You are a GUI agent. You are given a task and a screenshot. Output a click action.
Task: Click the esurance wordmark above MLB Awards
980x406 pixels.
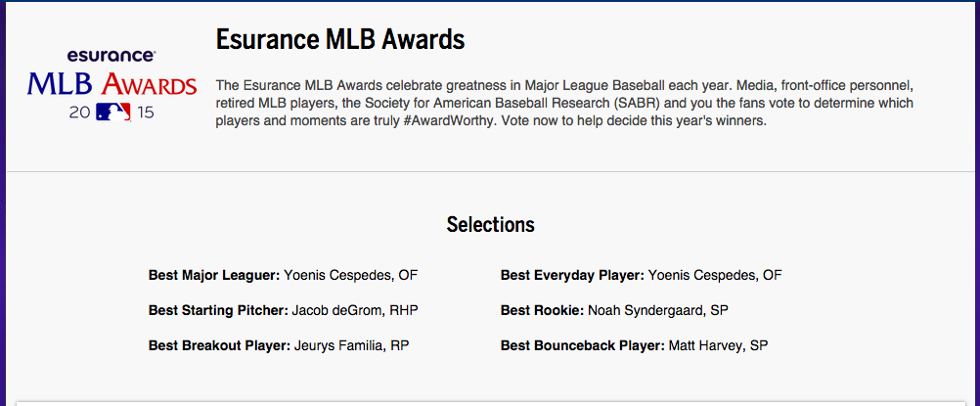[x=111, y=55]
